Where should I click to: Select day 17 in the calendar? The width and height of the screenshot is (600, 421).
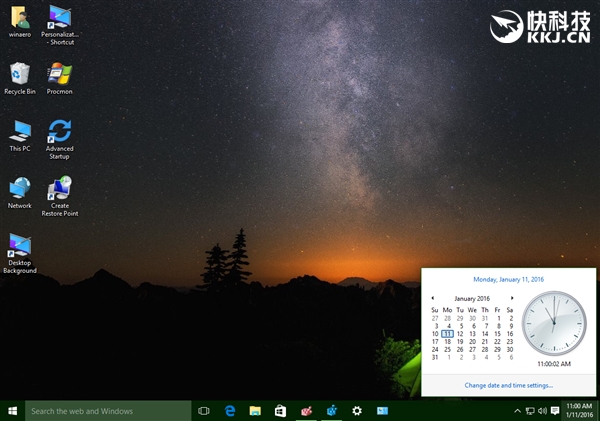(x=435, y=342)
